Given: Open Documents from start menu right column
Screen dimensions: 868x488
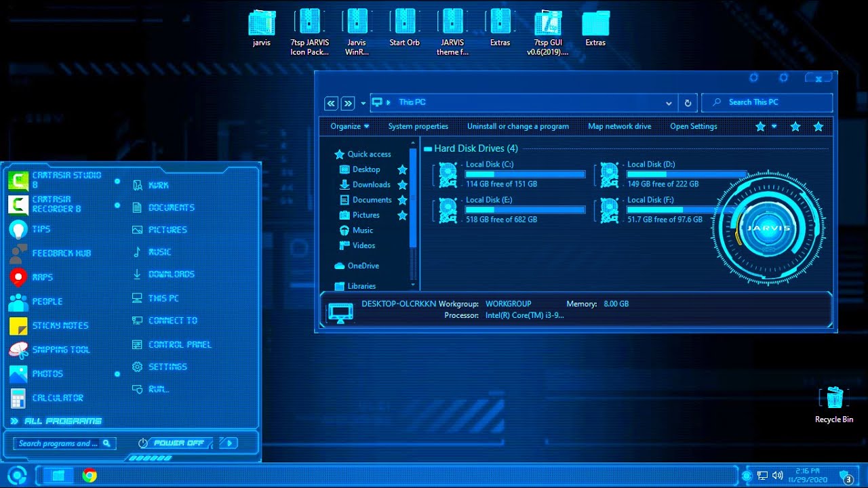Looking at the screenshot, I should [163, 207].
